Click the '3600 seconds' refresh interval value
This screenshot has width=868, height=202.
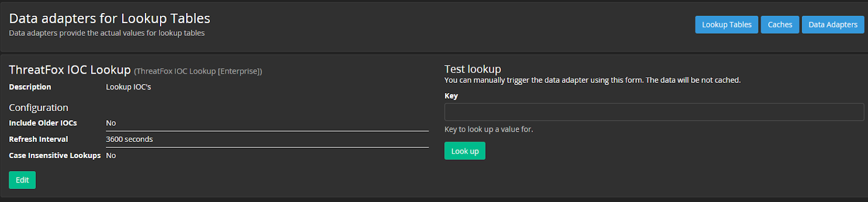[x=129, y=139]
